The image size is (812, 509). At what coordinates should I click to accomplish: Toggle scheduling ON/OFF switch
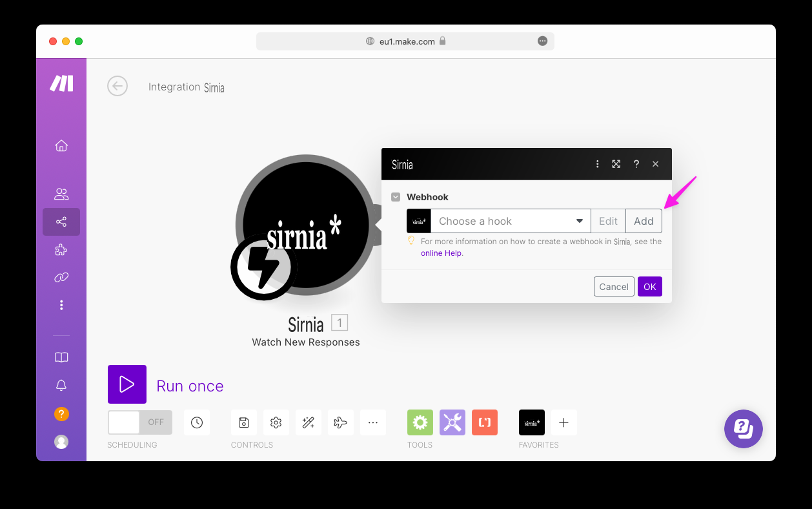pos(140,422)
